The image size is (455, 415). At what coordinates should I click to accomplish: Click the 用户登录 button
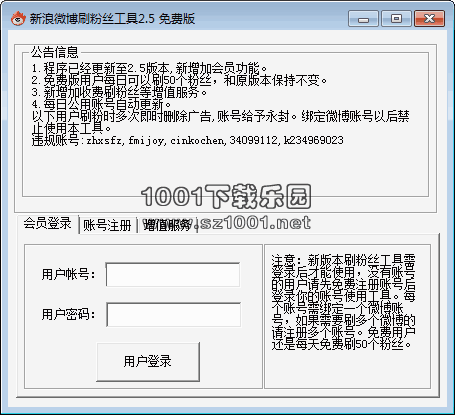[148, 362]
